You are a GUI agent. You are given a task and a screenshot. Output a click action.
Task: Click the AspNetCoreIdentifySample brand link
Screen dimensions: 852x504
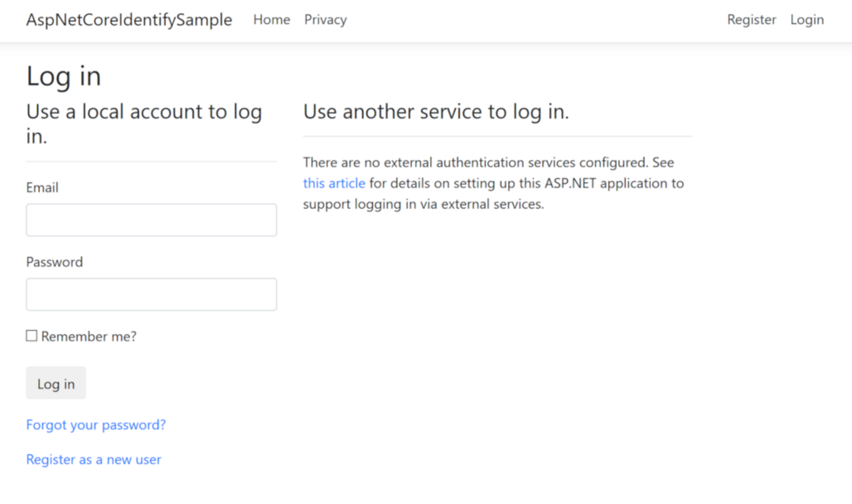129,20
